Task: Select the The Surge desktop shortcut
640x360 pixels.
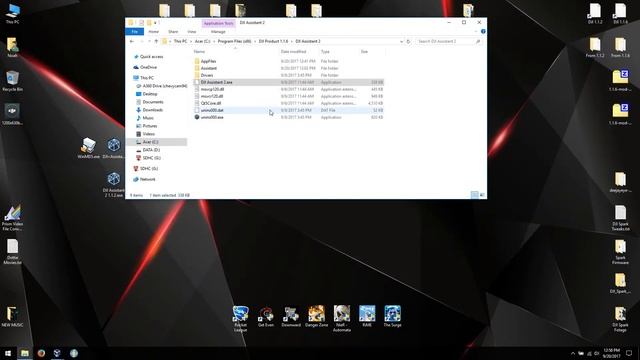Action: tap(392, 316)
